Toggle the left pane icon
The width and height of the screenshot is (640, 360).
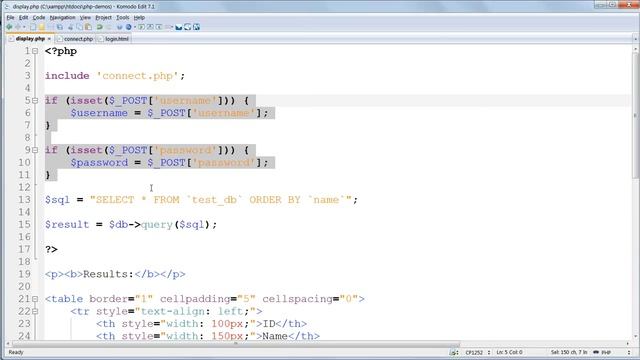click(178, 27)
